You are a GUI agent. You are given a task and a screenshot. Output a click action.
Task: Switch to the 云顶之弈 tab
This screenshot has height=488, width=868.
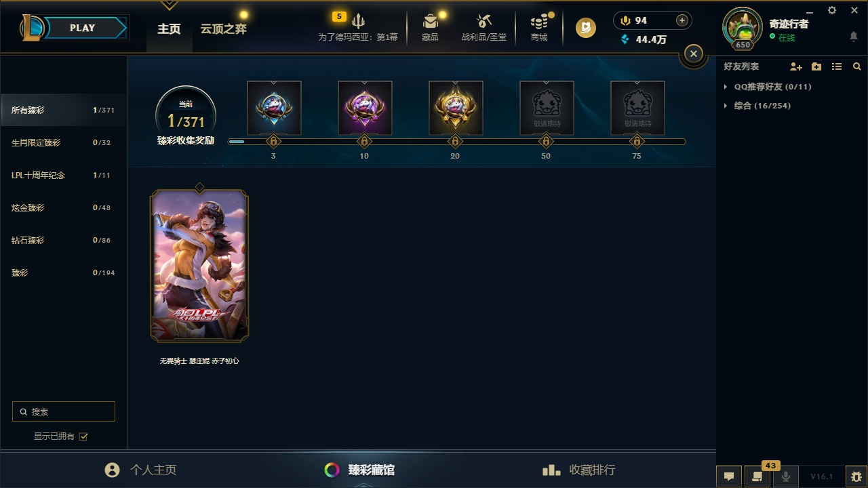coord(223,29)
